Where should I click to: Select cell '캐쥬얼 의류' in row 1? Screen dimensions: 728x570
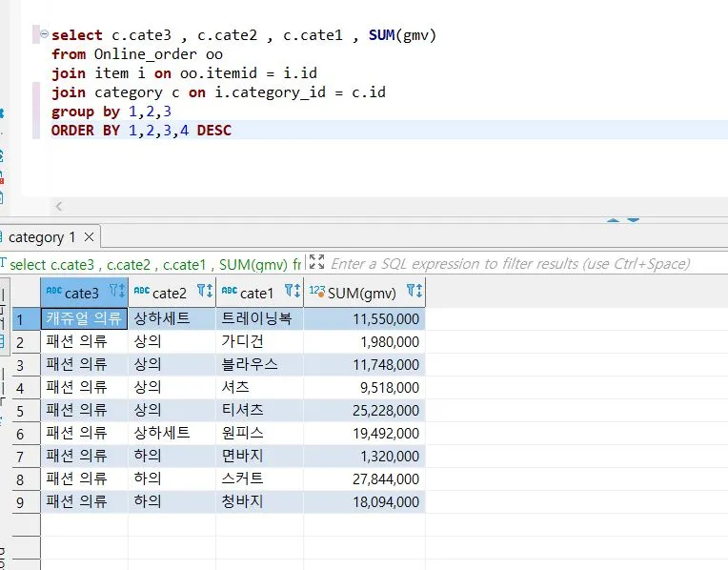[84, 318]
